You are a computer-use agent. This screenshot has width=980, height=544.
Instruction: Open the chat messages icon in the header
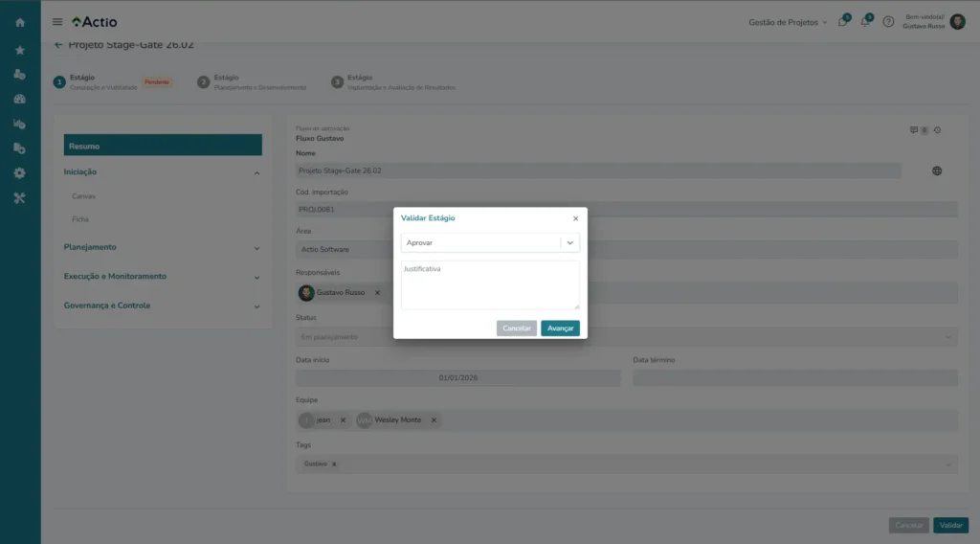(842, 22)
